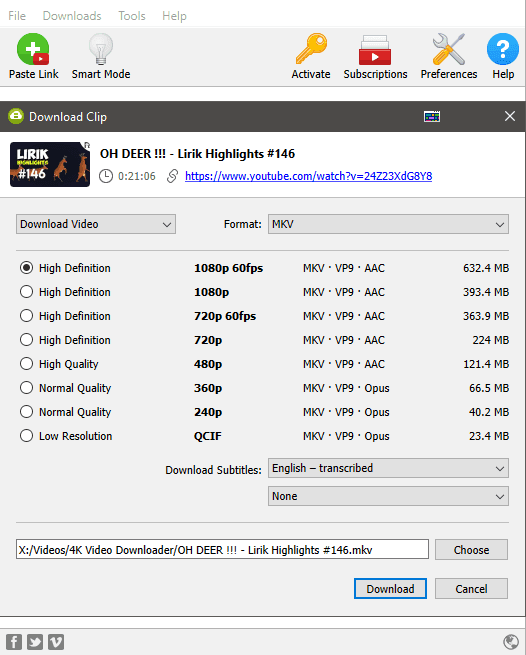Click the Lirik Highlights #146 thumbnail
526x655 pixels.
(50, 164)
